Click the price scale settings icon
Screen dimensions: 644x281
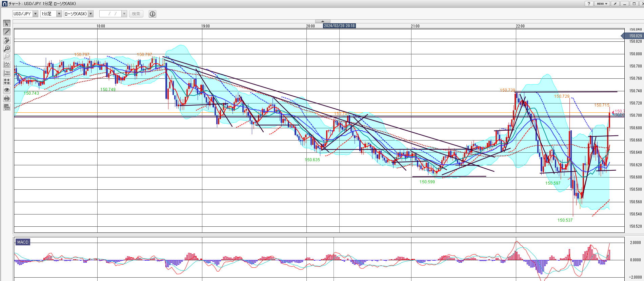pos(7,73)
